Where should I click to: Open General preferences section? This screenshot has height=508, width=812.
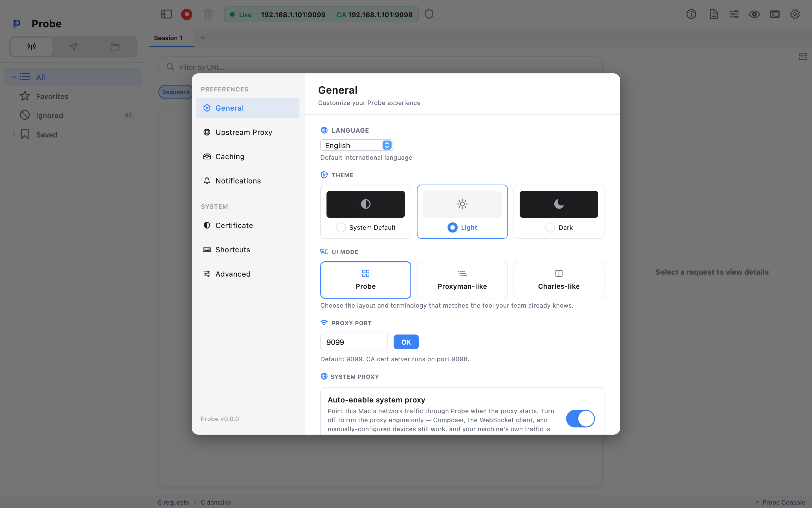tap(248, 108)
